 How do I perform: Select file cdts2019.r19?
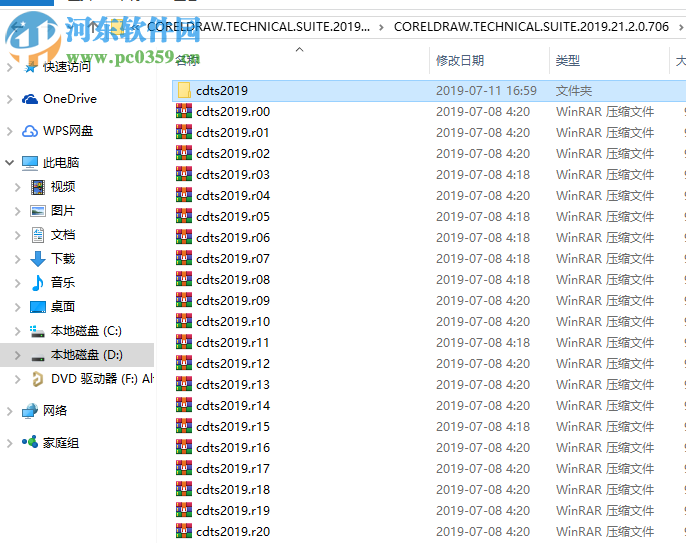pos(233,511)
